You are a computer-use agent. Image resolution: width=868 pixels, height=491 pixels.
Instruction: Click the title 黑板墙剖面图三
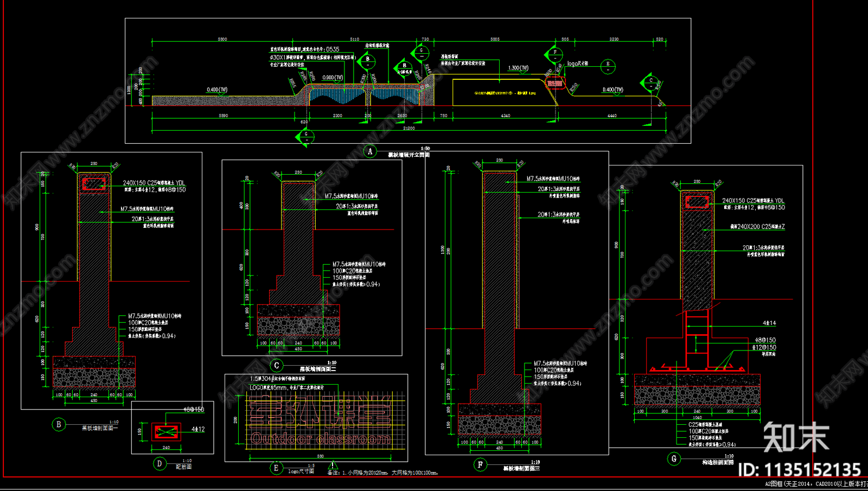coord(521,468)
